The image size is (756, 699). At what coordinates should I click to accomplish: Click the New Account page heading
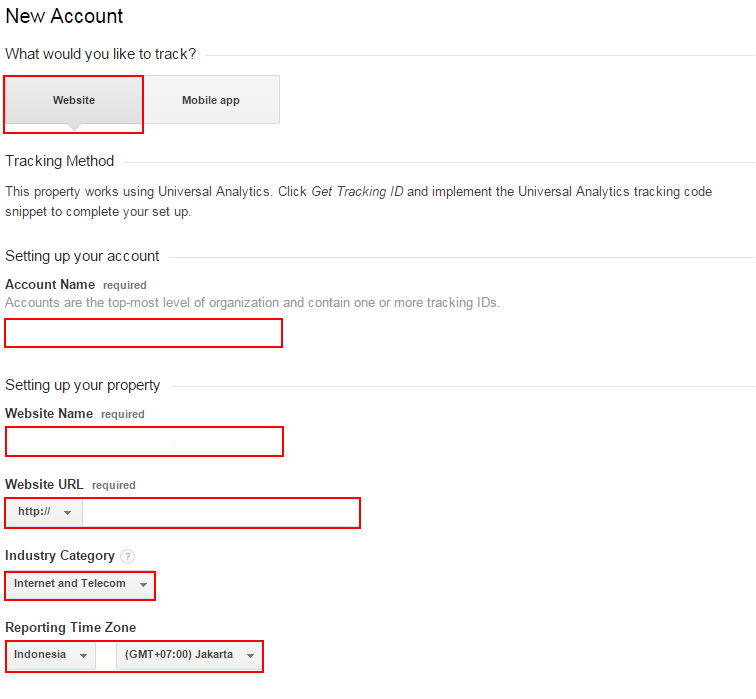[x=65, y=17]
